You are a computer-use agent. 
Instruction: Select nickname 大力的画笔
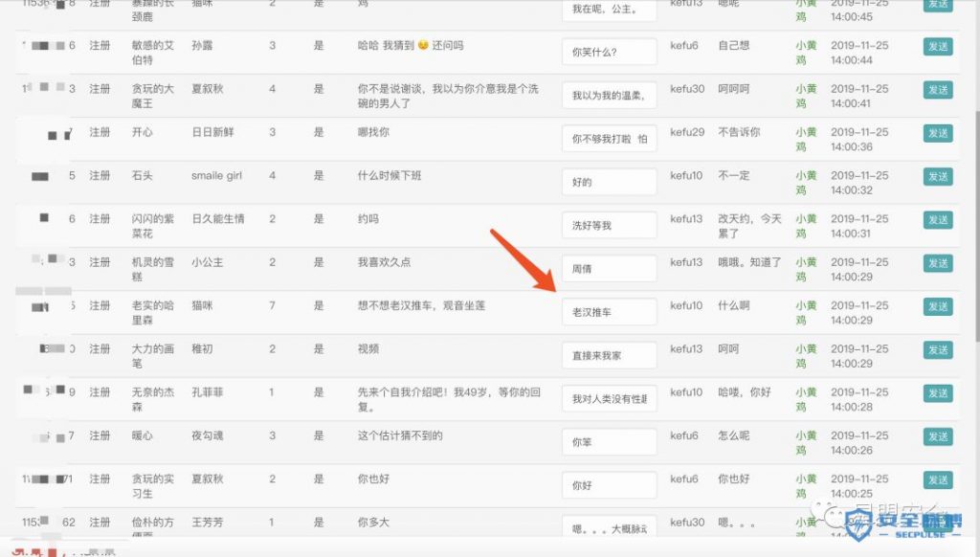(152, 356)
